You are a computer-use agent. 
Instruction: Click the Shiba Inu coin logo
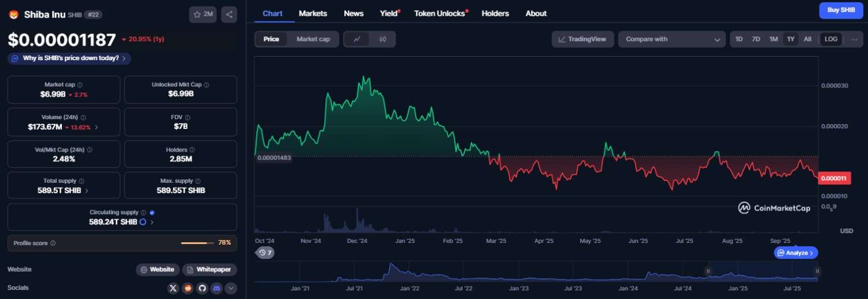point(13,15)
